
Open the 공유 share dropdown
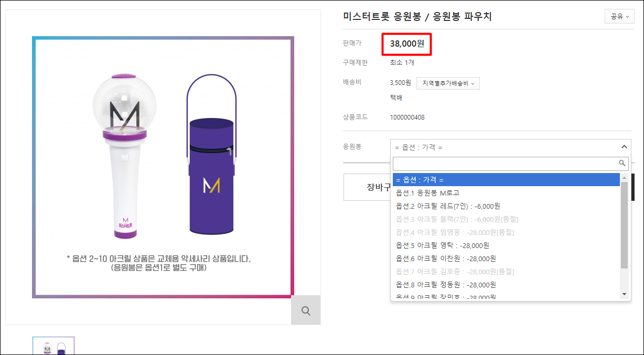tap(619, 17)
